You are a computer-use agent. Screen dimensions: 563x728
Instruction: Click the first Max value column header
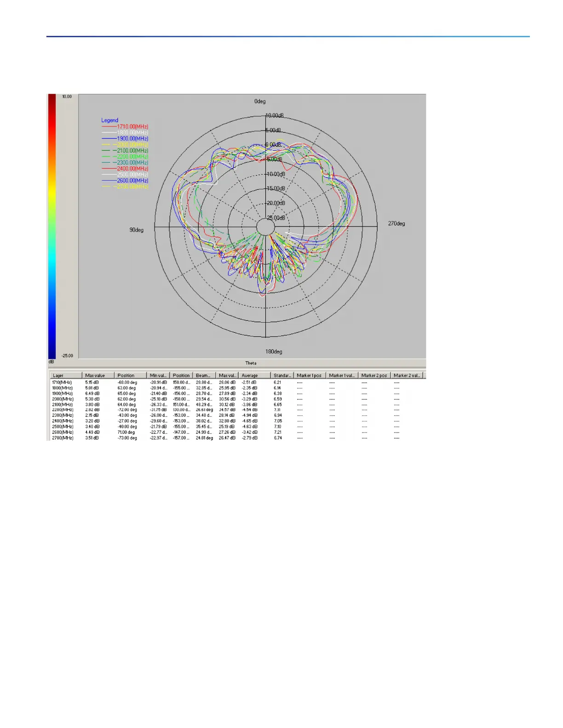[x=98, y=375]
